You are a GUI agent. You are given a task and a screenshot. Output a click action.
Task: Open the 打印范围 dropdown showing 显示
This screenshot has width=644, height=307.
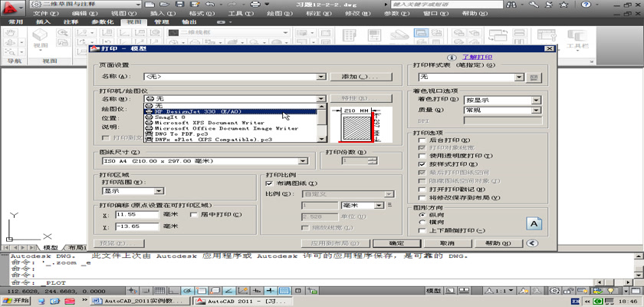click(133, 191)
